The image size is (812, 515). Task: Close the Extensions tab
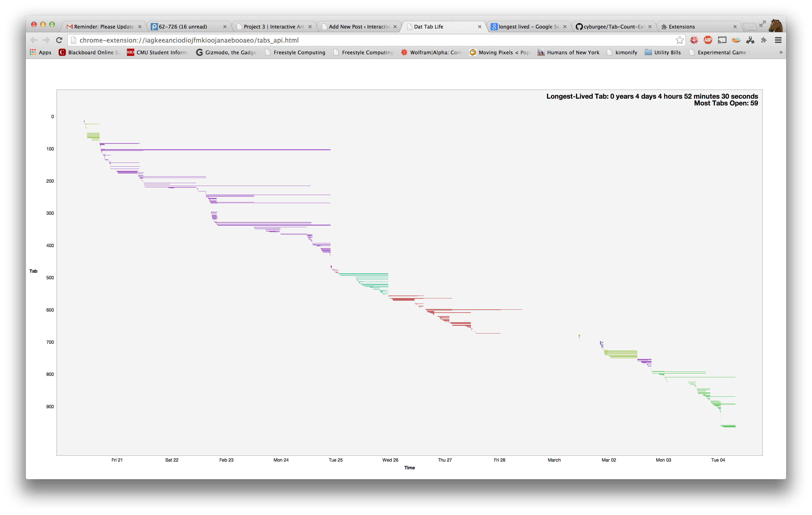click(x=735, y=27)
